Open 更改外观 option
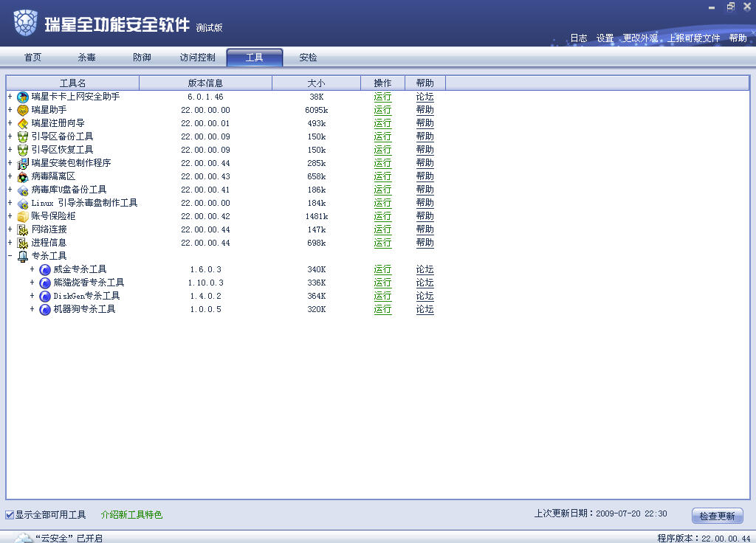Image resolution: width=756 pixels, height=543 pixels. coord(640,38)
